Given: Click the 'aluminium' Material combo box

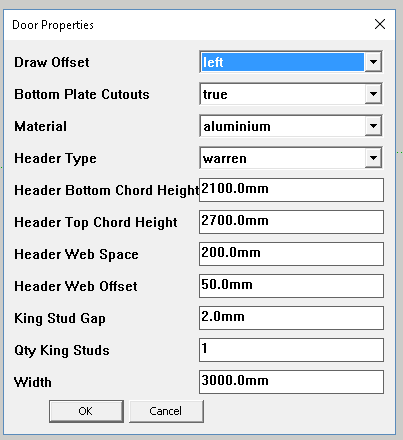Looking at the screenshot, I should pyautogui.click(x=291, y=126).
